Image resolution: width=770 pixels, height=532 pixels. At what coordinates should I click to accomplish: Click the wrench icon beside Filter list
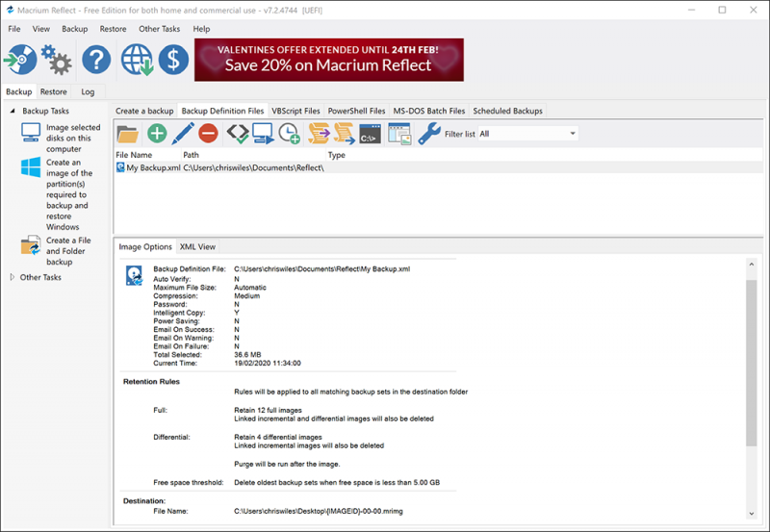pos(428,134)
